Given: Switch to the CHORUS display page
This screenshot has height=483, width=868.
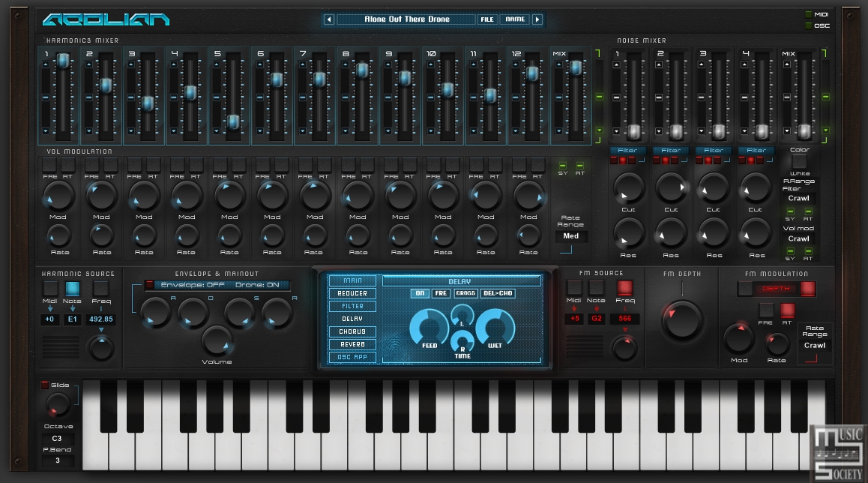Looking at the screenshot, I should [352, 331].
